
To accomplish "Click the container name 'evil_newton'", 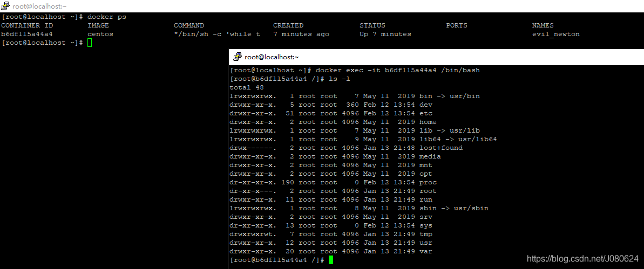I will [556, 34].
